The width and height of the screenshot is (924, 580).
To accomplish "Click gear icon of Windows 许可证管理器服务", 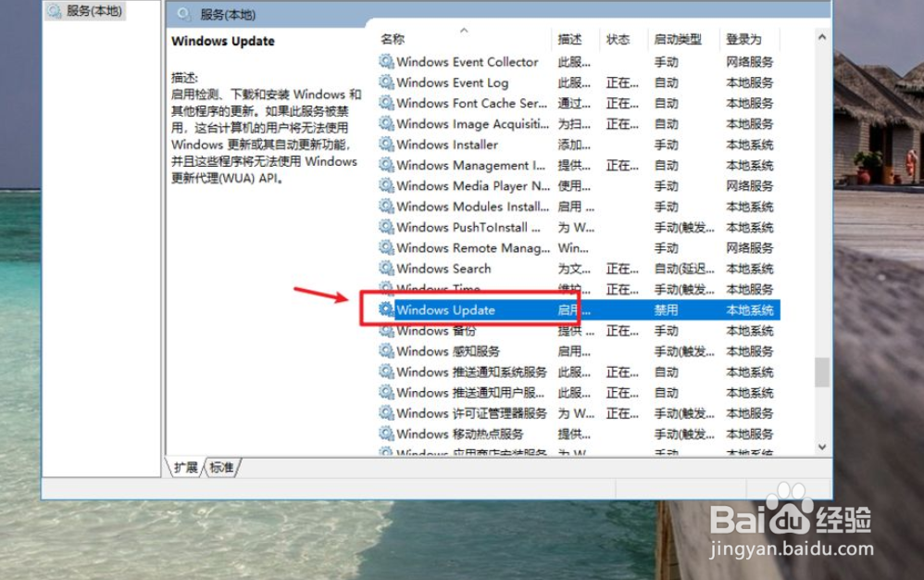I will point(386,412).
